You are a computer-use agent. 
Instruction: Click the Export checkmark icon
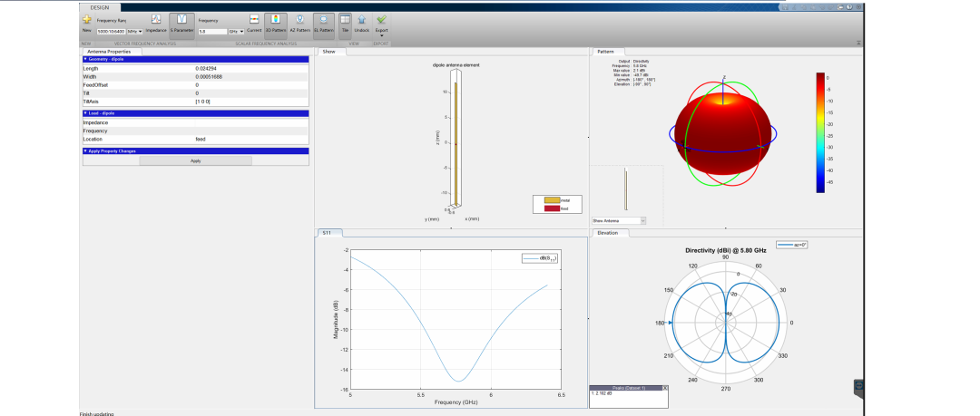pos(382,20)
